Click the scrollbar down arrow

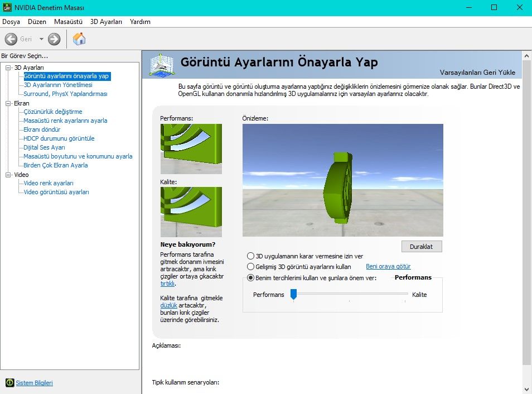pos(526,389)
